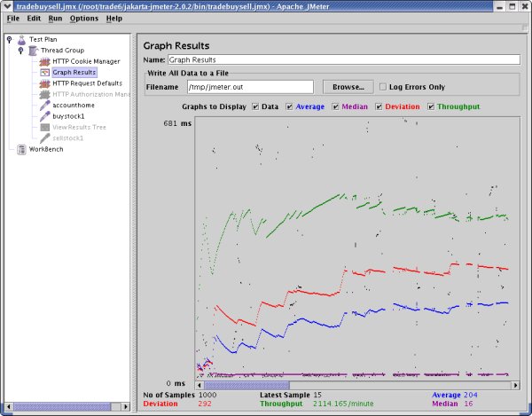Viewport: 532px width, 416px height.
Task: Click the View Results Tree icon
Action: click(x=44, y=127)
